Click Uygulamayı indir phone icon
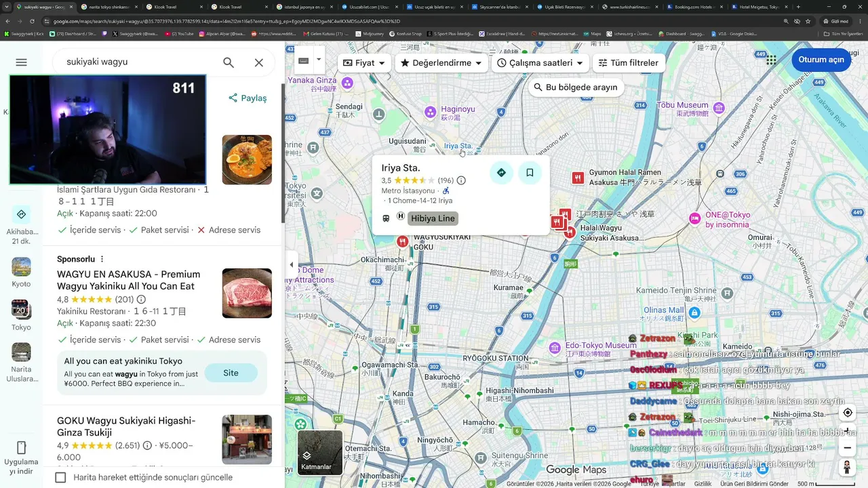This screenshot has height=488, width=868. tap(21, 448)
